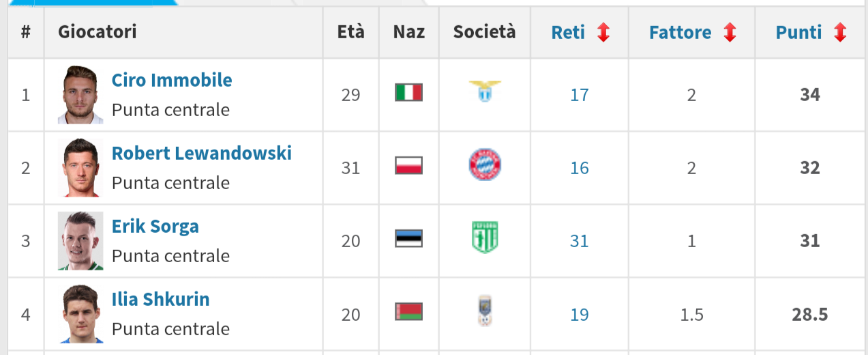Screen dimensions: 868x355
Task: Sort table using Punti arrows
Action: click(x=840, y=33)
